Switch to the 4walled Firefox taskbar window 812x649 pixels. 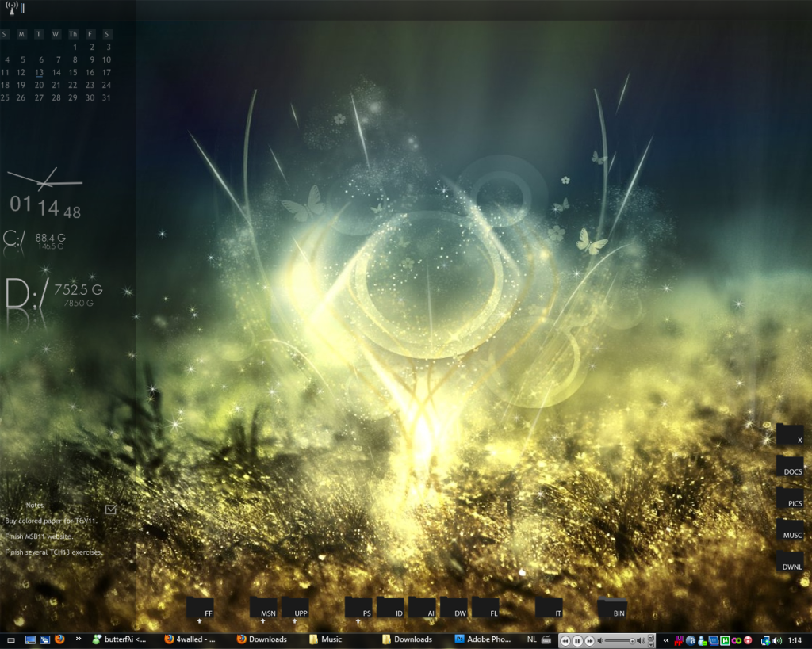(x=190, y=639)
